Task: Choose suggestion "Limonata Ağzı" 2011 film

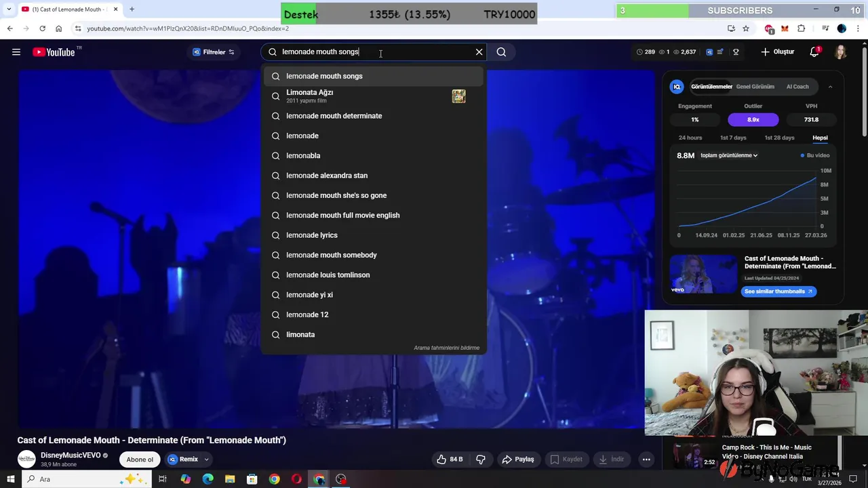Action: [x=374, y=96]
